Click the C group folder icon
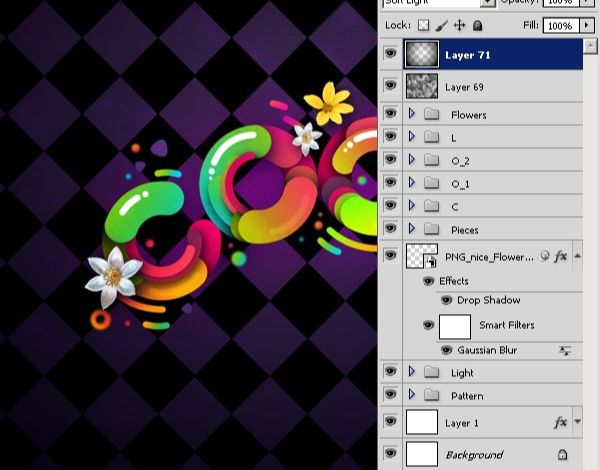The height and width of the screenshot is (470, 600). click(431, 206)
